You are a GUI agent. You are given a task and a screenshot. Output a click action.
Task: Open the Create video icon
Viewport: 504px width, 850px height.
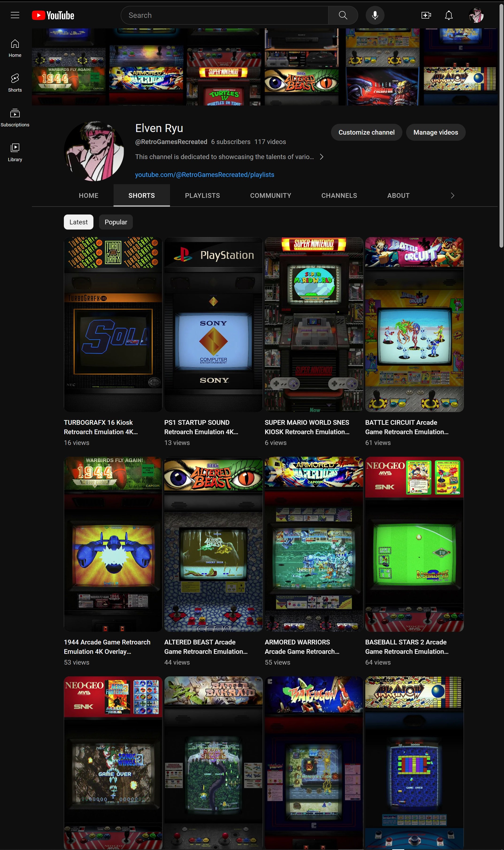point(426,15)
